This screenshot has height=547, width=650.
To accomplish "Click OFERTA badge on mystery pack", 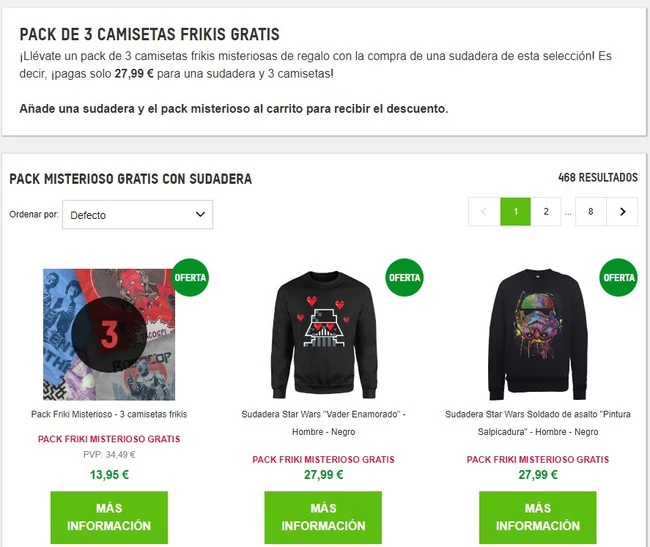I will tap(190, 277).
